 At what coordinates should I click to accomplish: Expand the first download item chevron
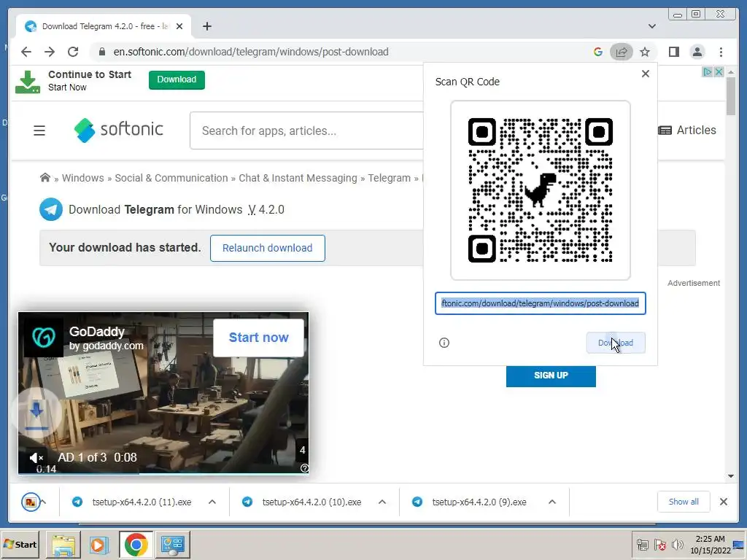pos(43,502)
